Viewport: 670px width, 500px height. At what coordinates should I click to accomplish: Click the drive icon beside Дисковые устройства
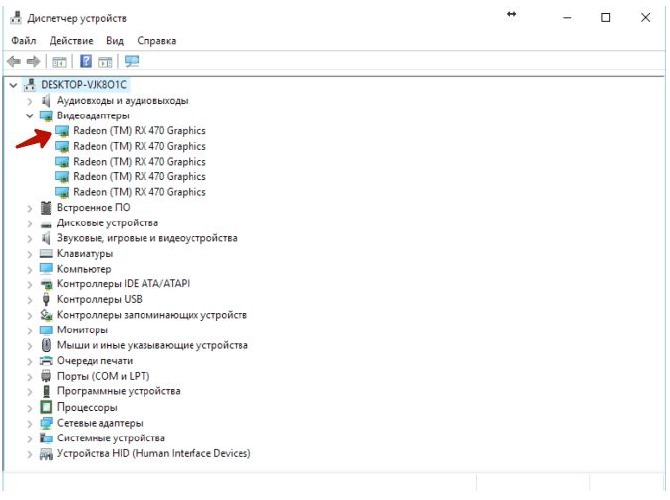[x=46, y=224]
